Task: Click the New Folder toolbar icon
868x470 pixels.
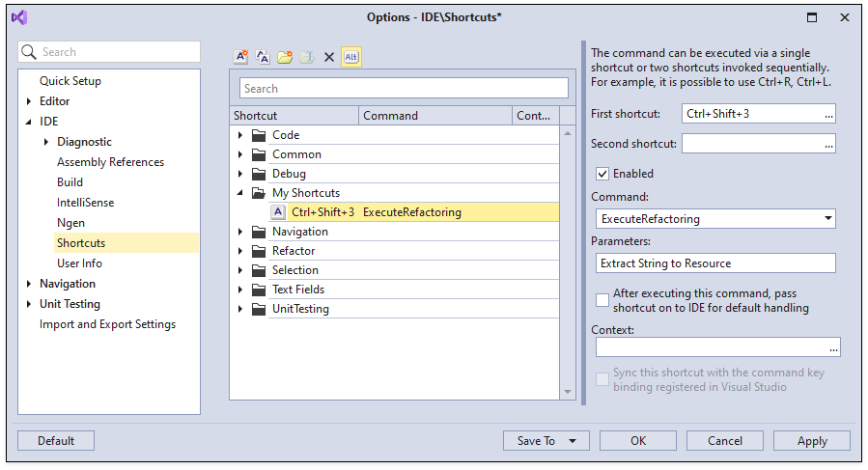Action: [285, 57]
